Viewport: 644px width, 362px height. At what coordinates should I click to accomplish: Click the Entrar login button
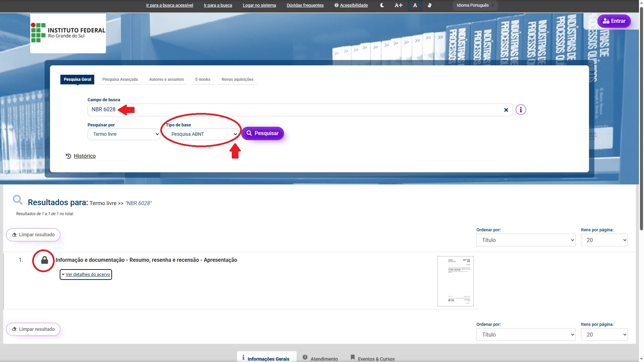click(x=614, y=21)
